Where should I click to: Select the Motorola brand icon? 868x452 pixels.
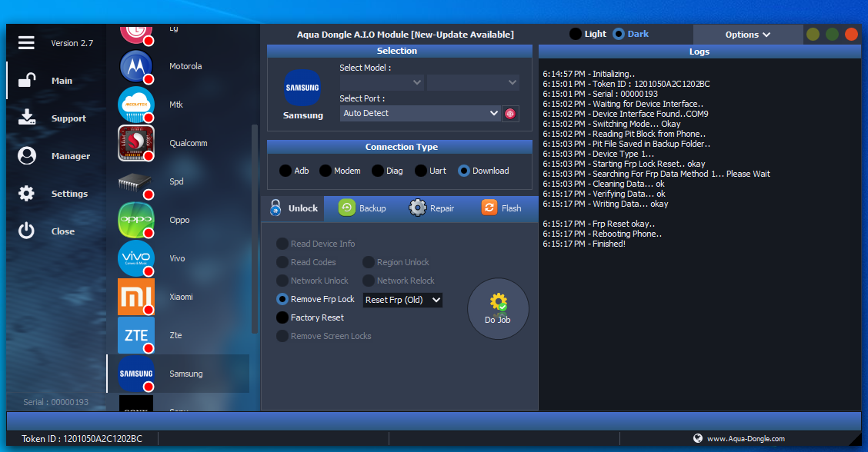tap(136, 66)
